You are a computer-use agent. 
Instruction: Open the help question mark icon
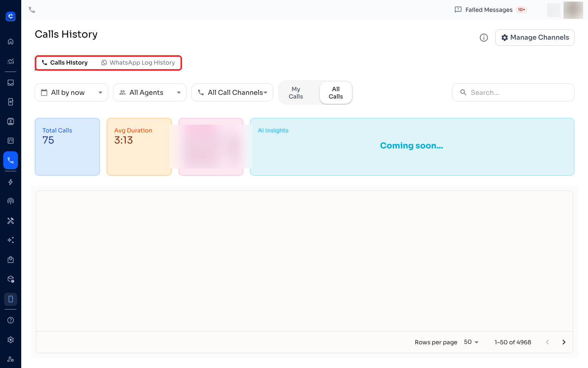(11, 320)
